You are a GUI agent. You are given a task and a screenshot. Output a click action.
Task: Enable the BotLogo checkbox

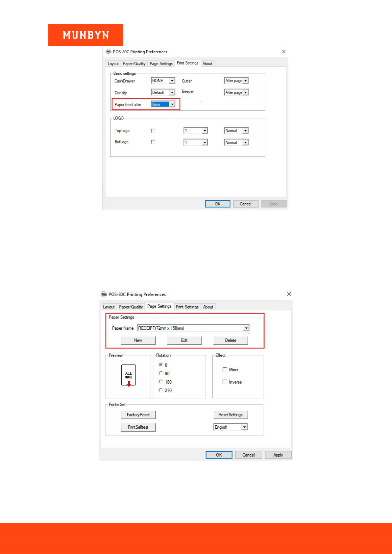[x=153, y=142]
